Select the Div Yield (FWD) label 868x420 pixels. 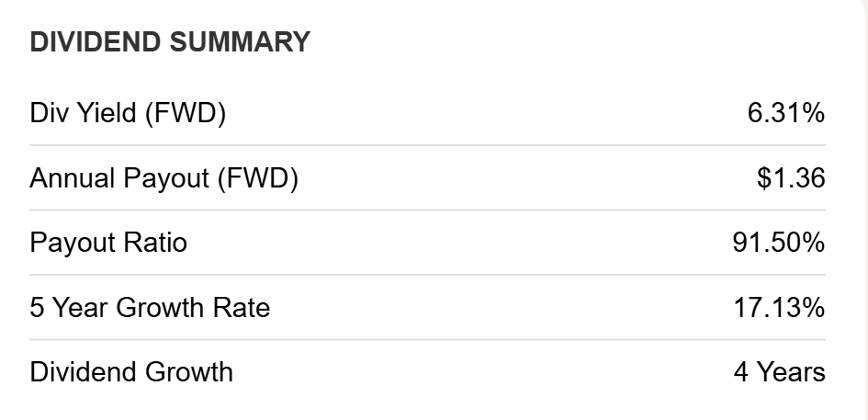128,114
